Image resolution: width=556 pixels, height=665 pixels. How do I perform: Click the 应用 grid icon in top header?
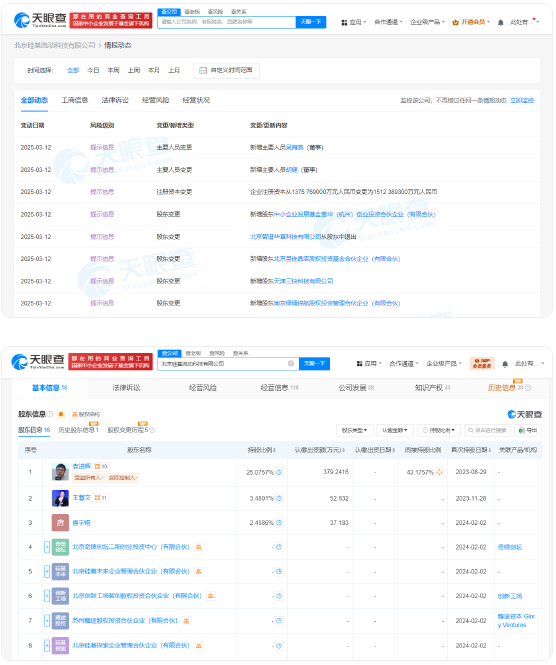[x=344, y=22]
